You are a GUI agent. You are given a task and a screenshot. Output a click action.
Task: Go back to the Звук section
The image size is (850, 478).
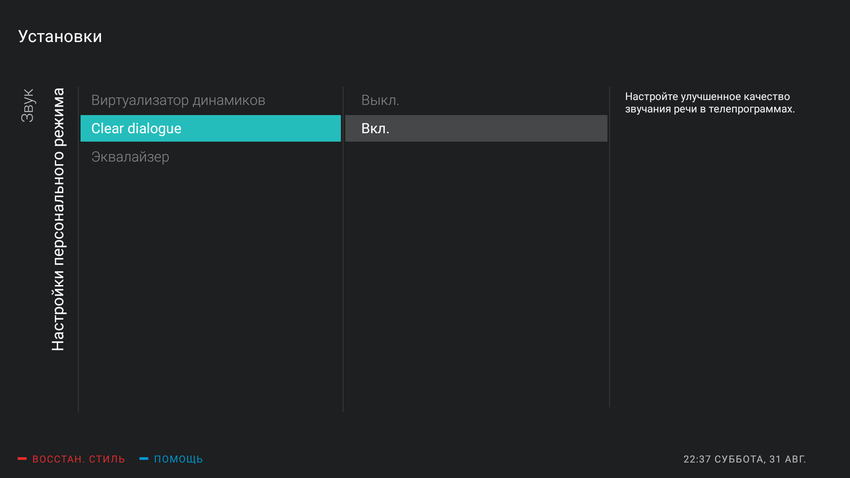[x=28, y=105]
